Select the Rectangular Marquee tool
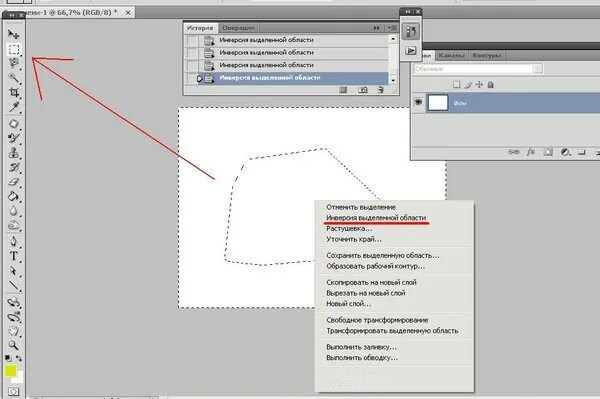Viewport: 600px width, 399px height. pos(14,49)
